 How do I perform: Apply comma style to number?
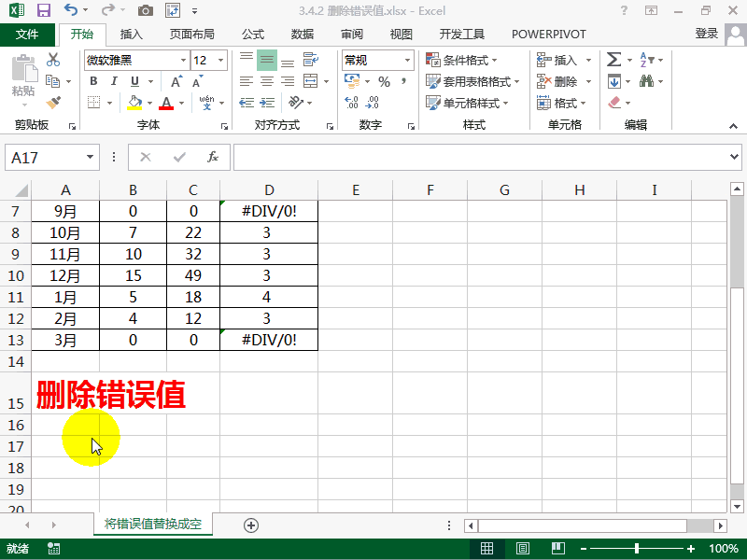(x=404, y=81)
